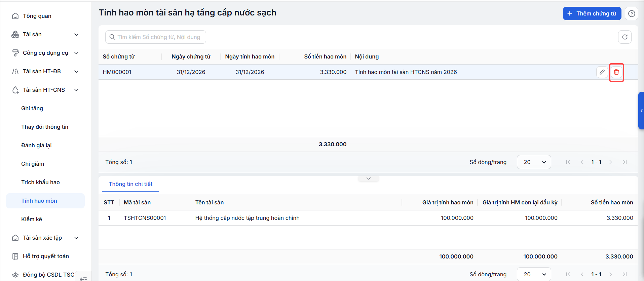The height and width of the screenshot is (281, 644).
Task: Click the Tài sản HT-CNS water drop icon
Action: (x=15, y=90)
